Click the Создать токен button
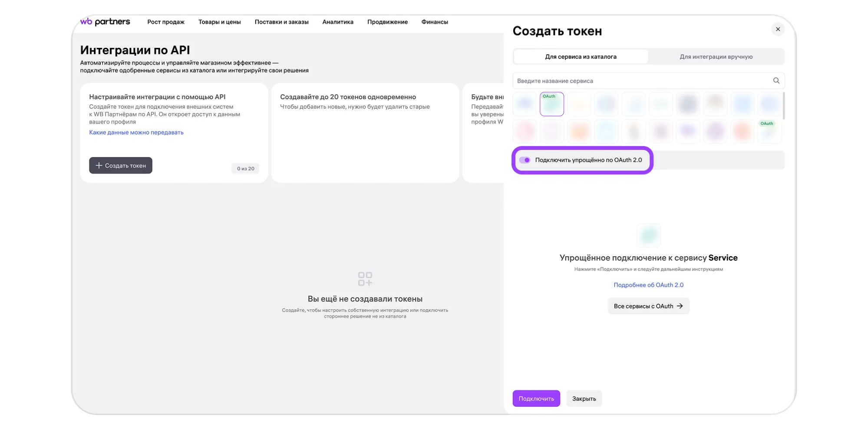This screenshot has width=868, height=428. click(121, 166)
